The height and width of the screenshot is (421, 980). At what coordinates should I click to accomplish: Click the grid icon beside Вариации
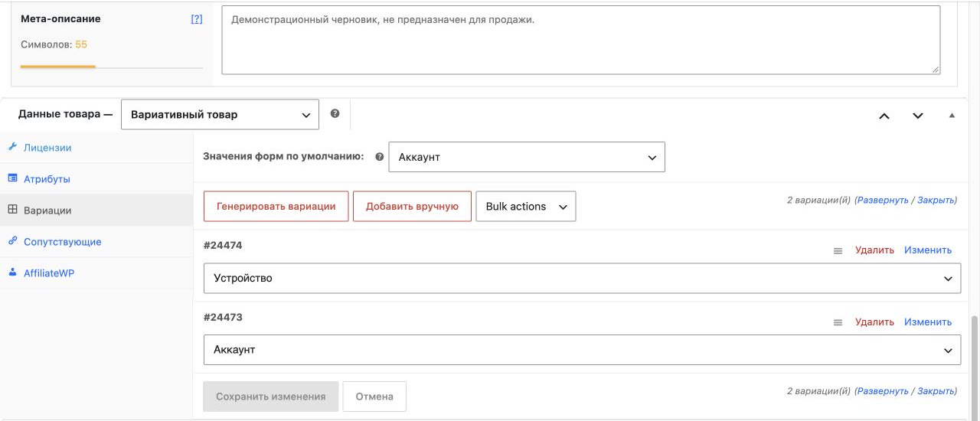[x=12, y=210]
